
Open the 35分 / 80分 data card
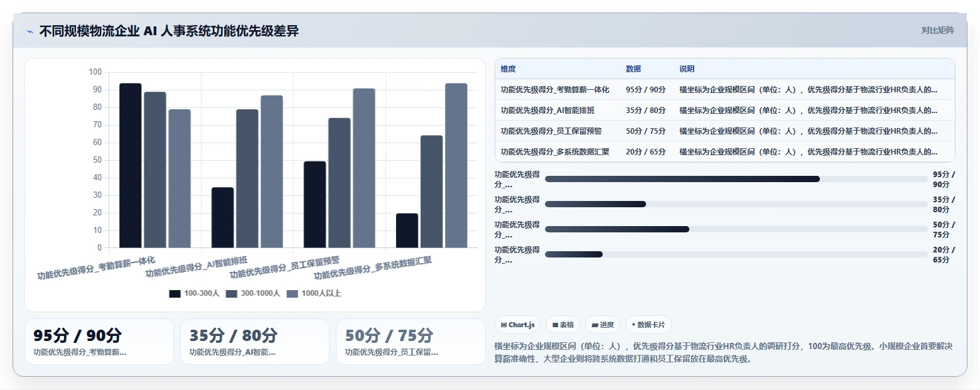click(255, 342)
